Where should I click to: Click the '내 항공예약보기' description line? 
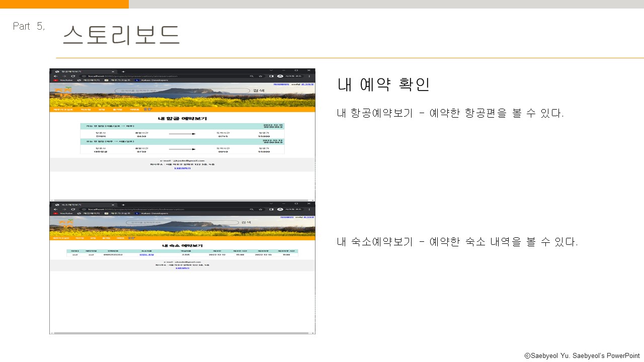tap(450, 113)
